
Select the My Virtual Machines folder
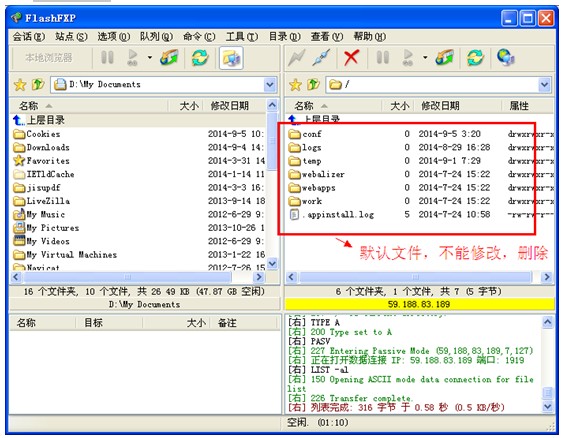pos(65,255)
